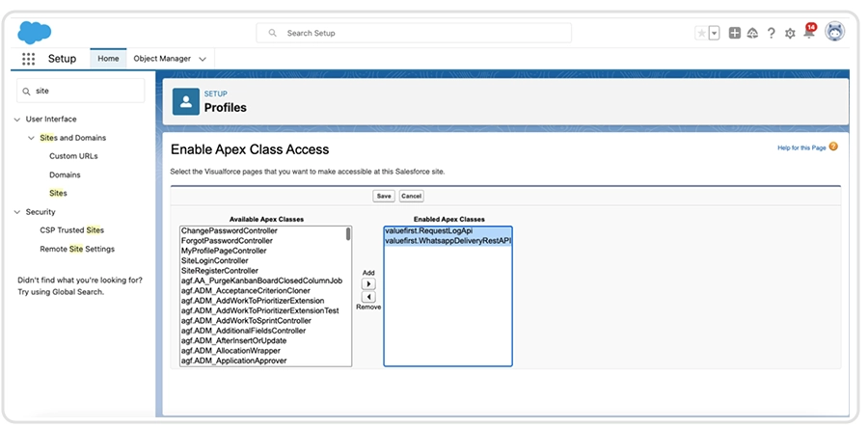This screenshot has width=868, height=428.
Task: Collapse the Security tree section
Action: pos(16,212)
